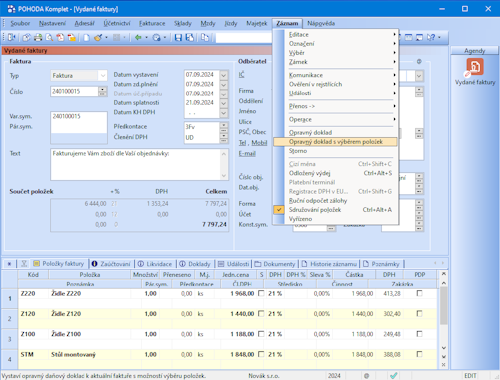Open Datum zd.plnění date dropdown arrow

pyautogui.click(x=224, y=85)
